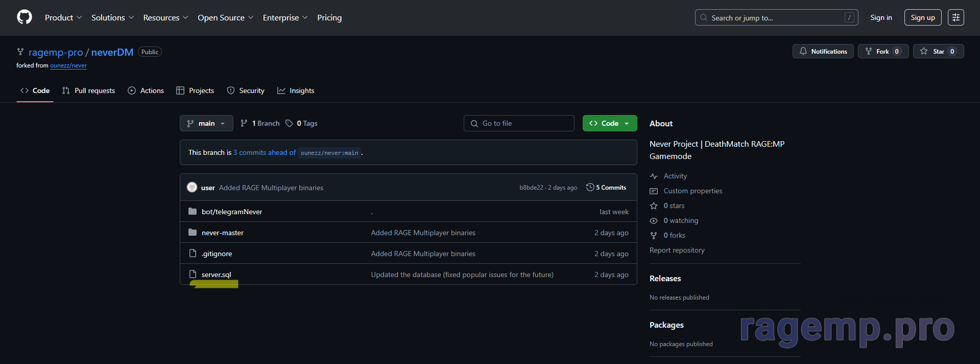Focus the Go to file input

(519, 123)
